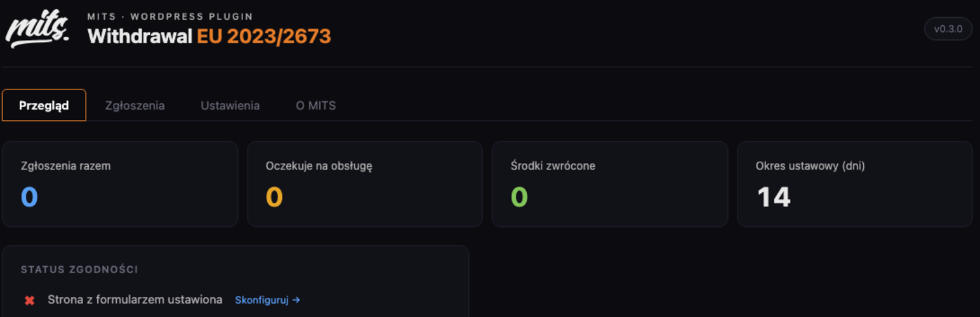Viewport: 980px width, 317px height.
Task: Click the v0.3.0 version badge
Action: coord(948,29)
